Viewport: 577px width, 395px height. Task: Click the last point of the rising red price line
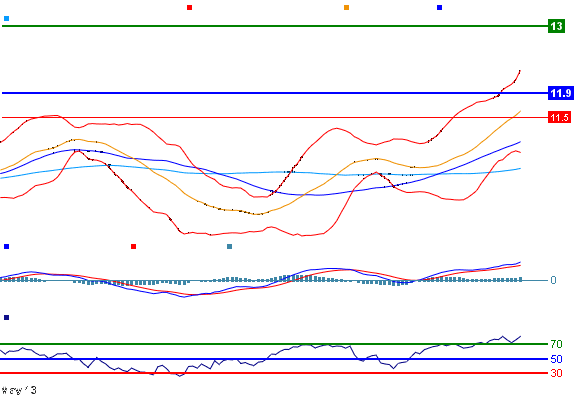[520, 70]
